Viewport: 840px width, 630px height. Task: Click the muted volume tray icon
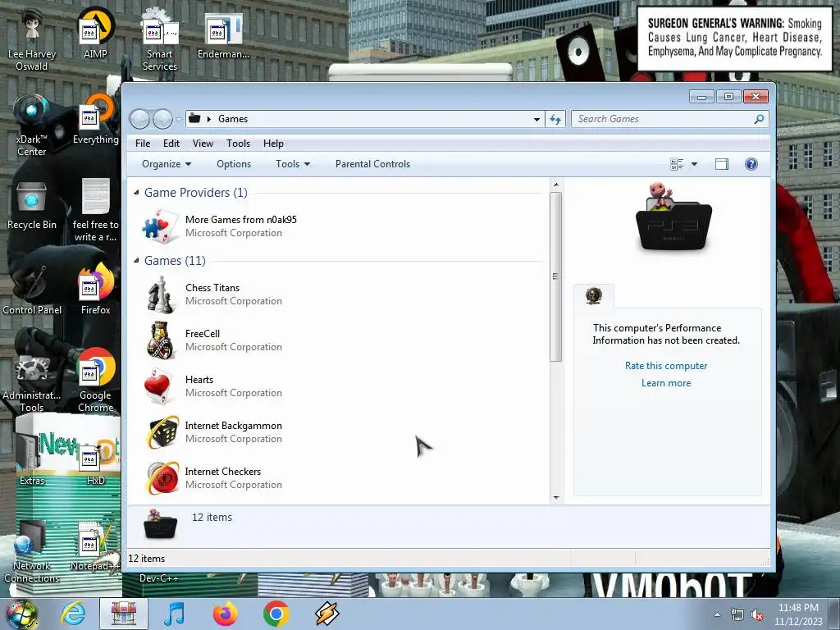(x=757, y=615)
